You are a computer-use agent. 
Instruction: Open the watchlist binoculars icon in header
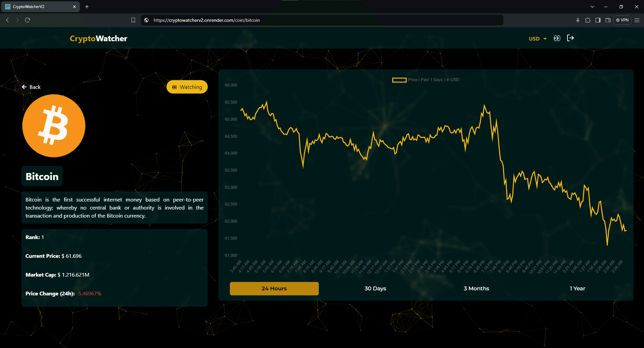[557, 38]
